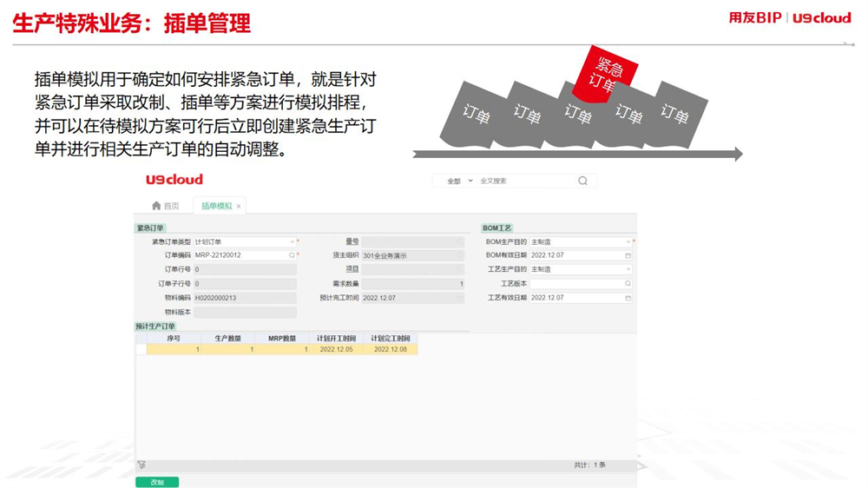868x488 pixels.
Task: Click the 货主组织 lookup icon
Action: coord(460,255)
